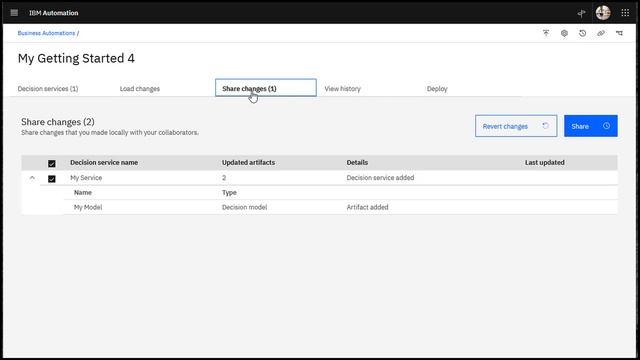The image size is (640, 360).
Task: Click the signpost icon in top bar
Action: (x=582, y=13)
